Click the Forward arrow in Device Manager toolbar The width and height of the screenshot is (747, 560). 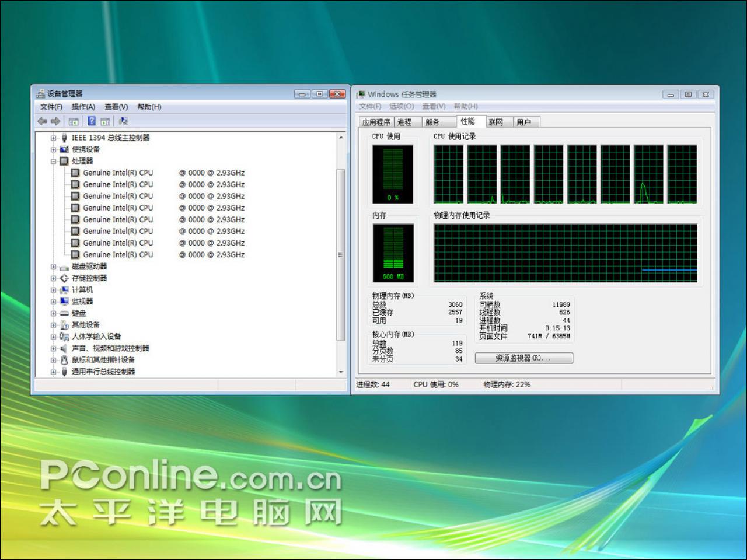click(x=55, y=121)
